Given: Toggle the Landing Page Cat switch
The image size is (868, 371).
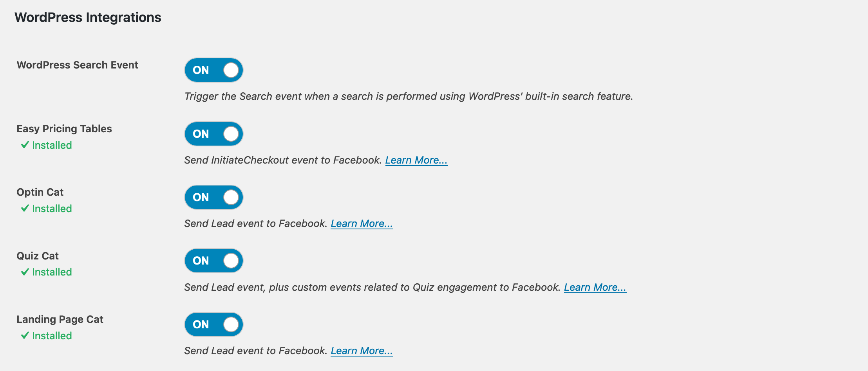Looking at the screenshot, I should [x=213, y=324].
